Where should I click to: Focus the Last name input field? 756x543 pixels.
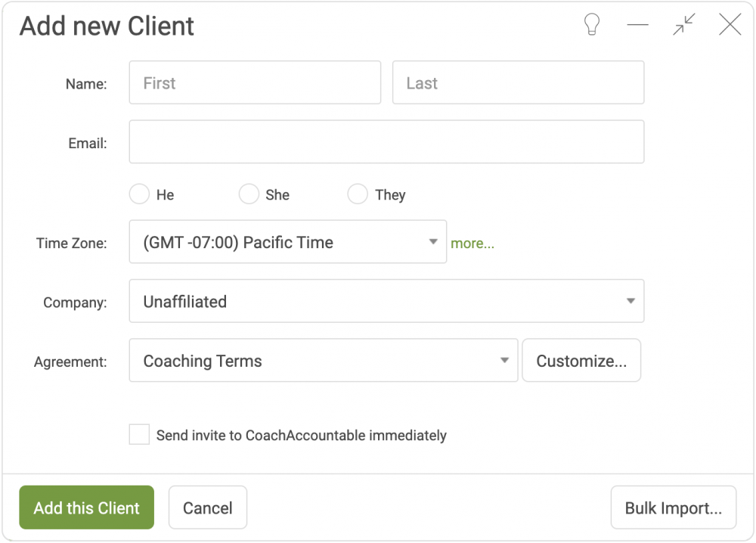519,82
